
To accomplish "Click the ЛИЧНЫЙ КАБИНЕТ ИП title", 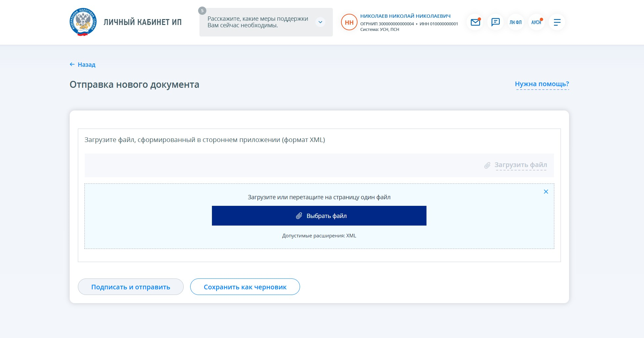I will [143, 22].
